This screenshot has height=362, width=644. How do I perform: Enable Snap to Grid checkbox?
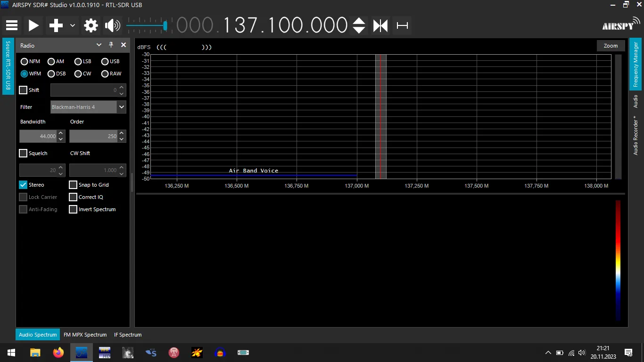coord(73,185)
